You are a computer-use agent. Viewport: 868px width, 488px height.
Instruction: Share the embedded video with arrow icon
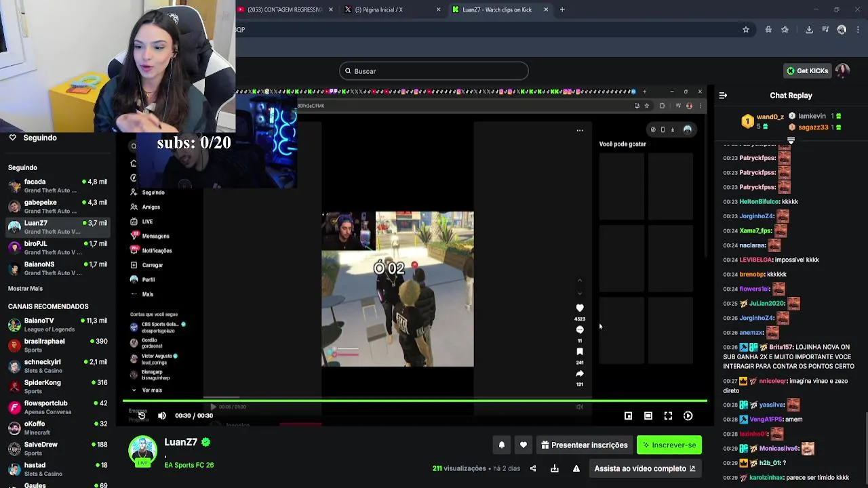click(580, 373)
